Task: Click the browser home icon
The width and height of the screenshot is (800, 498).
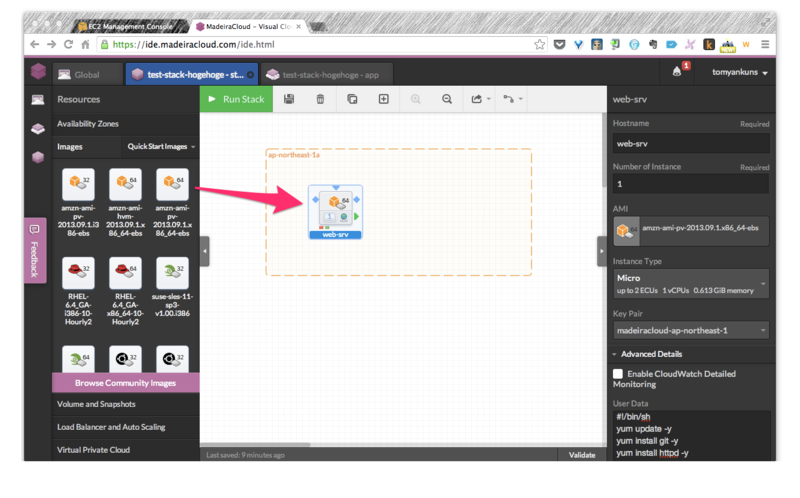Action: [x=85, y=44]
